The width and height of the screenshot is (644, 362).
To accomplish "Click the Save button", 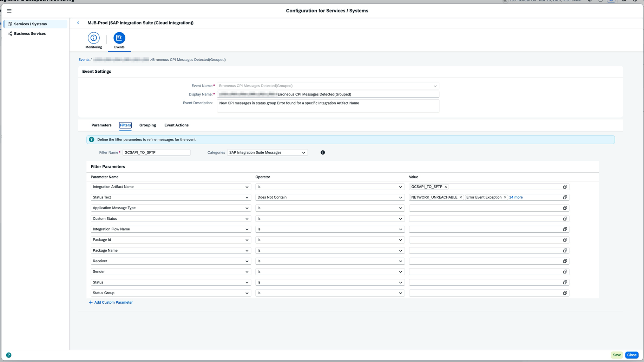I will [617, 355].
